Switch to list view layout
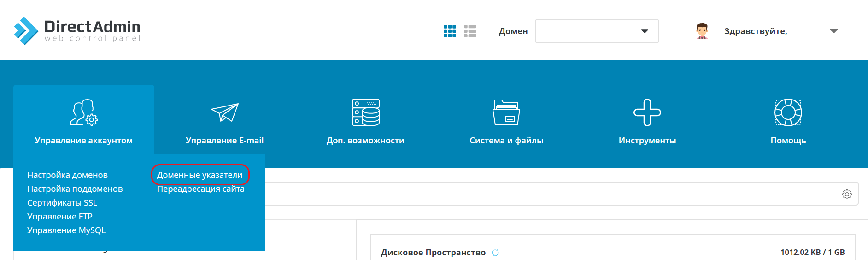 [470, 31]
